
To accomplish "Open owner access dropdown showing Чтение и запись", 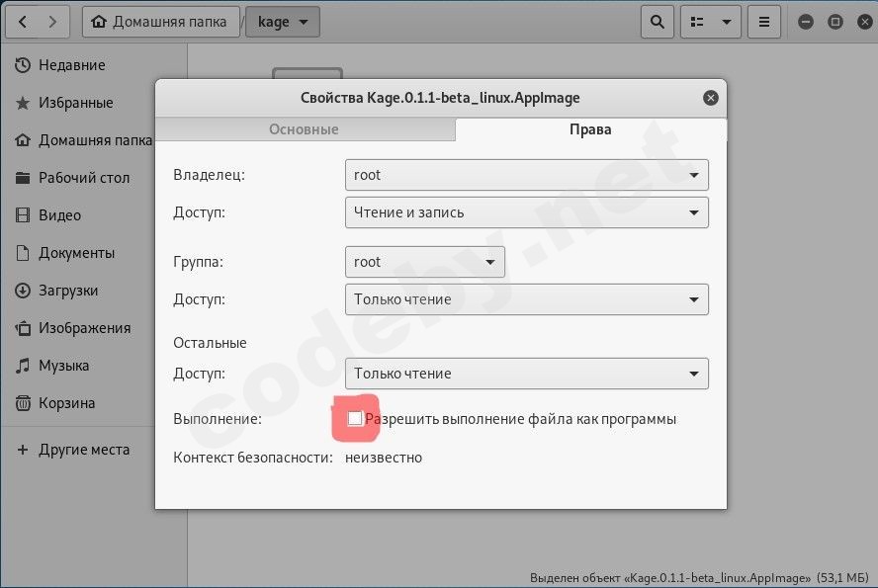I will (526, 212).
